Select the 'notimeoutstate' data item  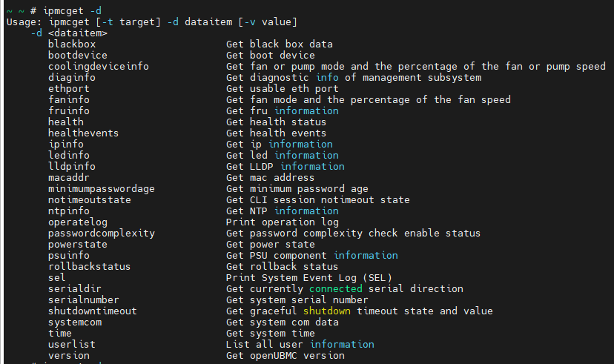[x=89, y=200]
